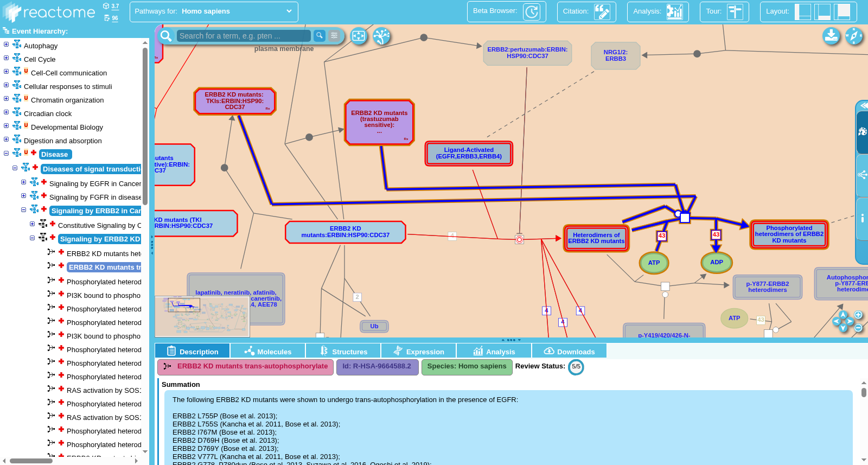
Task: Pan the diagram left with arrow control
Action: [837, 321]
